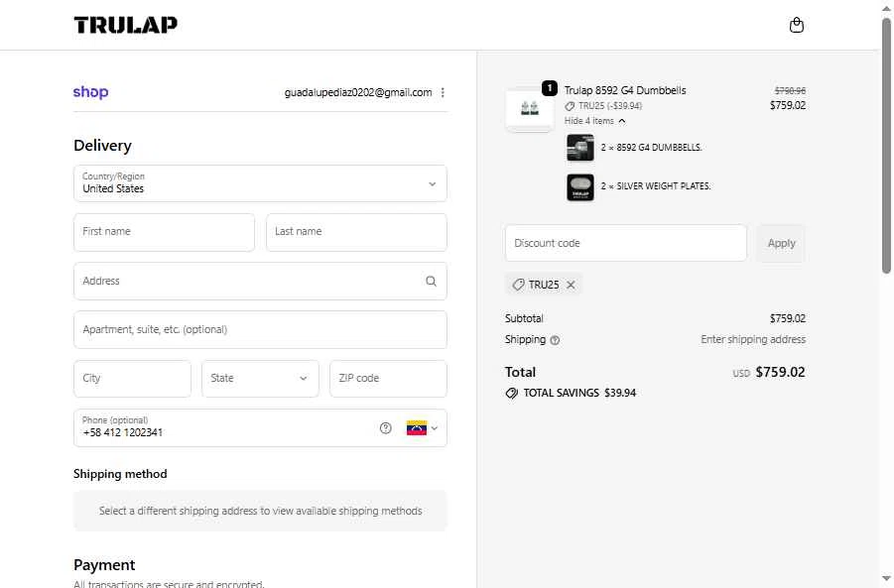Click the address search magnifier icon
Image resolution: width=894 pixels, height=588 pixels.
tap(431, 281)
